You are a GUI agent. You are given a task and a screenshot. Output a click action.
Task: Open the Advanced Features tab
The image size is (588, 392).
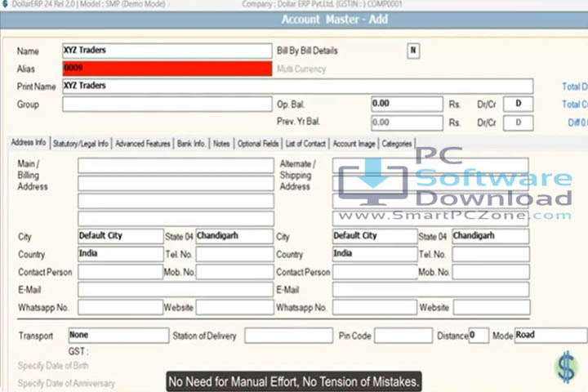(x=142, y=144)
